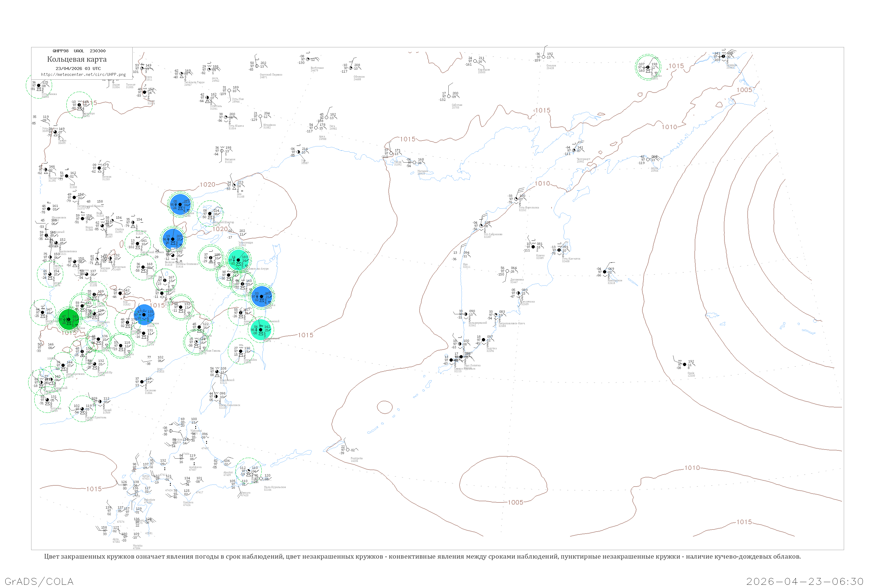Click the 1005 isobar label inside the closed contour
The height and width of the screenshot is (588, 882).
click(x=515, y=502)
